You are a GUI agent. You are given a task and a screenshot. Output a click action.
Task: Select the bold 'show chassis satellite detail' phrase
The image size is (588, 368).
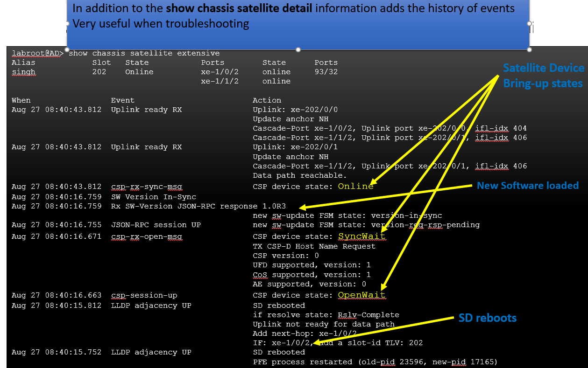pyautogui.click(x=239, y=8)
